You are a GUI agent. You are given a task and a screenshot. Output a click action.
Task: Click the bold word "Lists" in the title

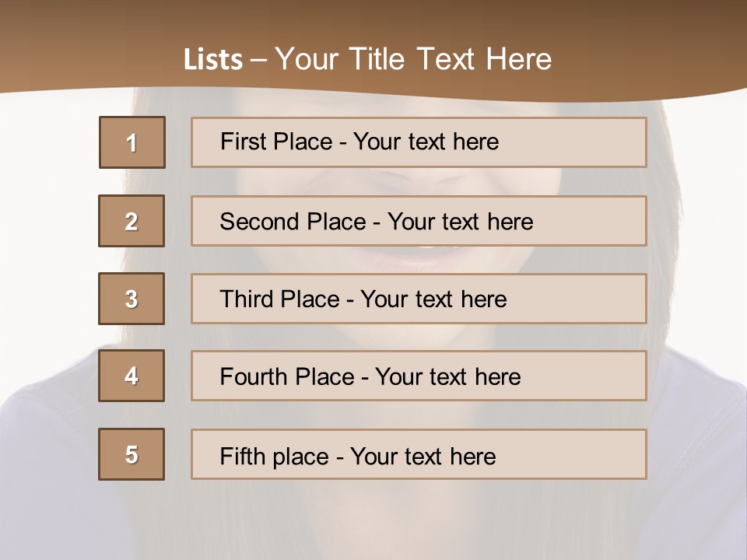click(212, 60)
